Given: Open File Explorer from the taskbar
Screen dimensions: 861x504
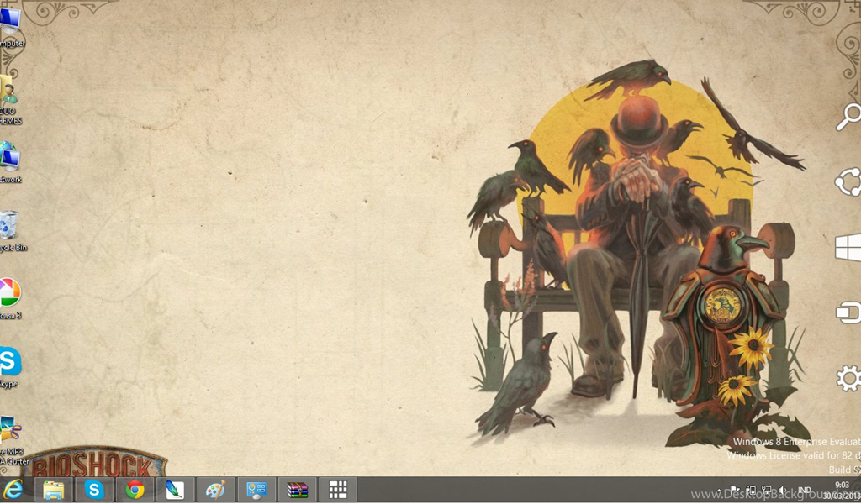Looking at the screenshot, I should point(53,489).
